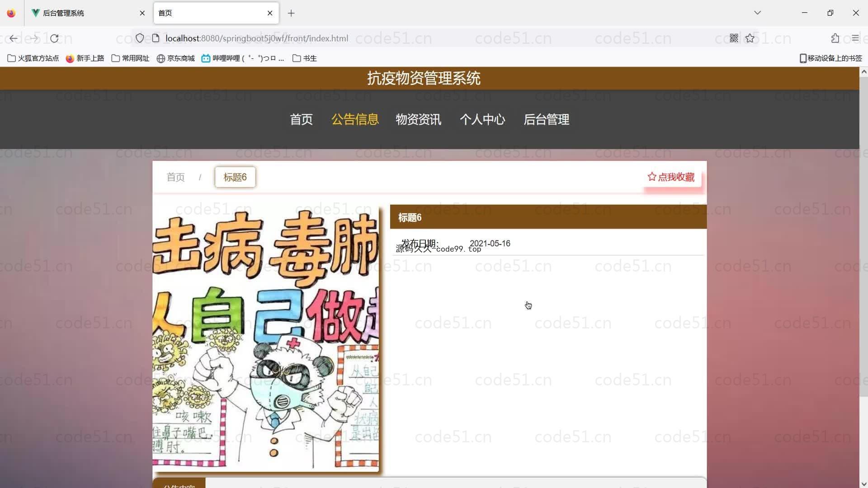Open the 常用网址 bookmark folder
This screenshot has width=868, height=488.
(130, 58)
